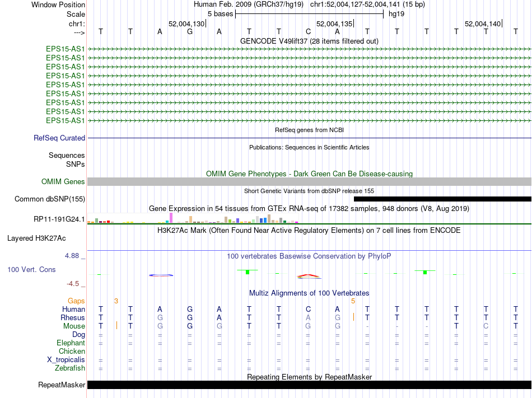Open the RefSeq genes from NCBI track title
The height and width of the screenshot is (398, 532).
click(309, 130)
